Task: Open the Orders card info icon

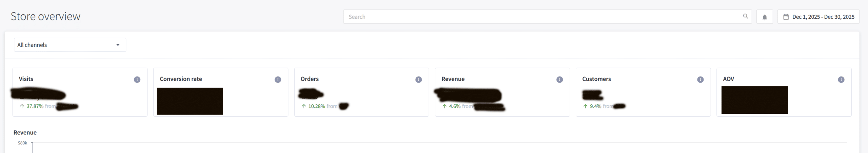Action: (x=418, y=80)
